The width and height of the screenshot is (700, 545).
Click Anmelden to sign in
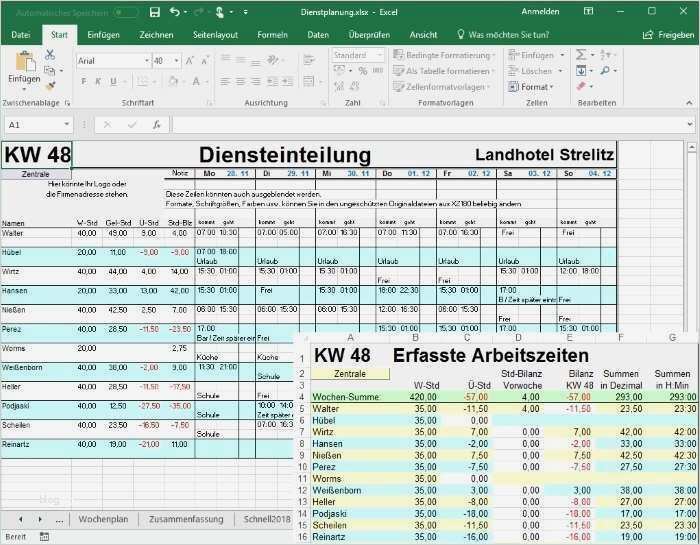click(x=540, y=12)
